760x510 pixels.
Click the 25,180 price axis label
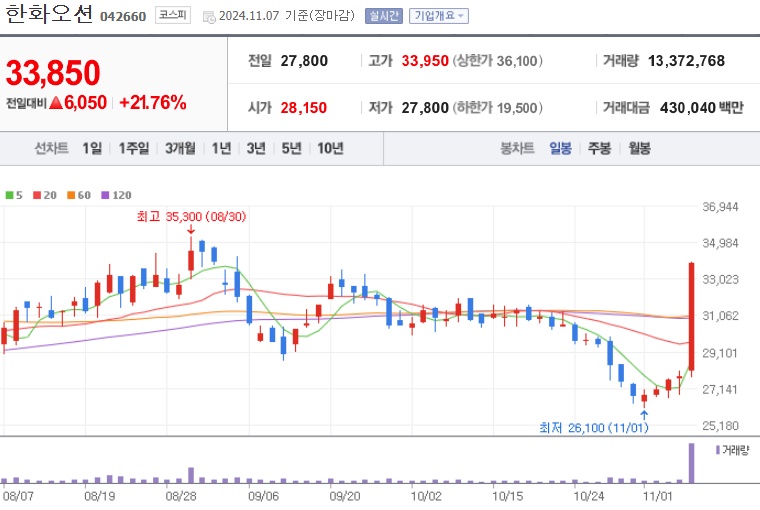coord(720,426)
